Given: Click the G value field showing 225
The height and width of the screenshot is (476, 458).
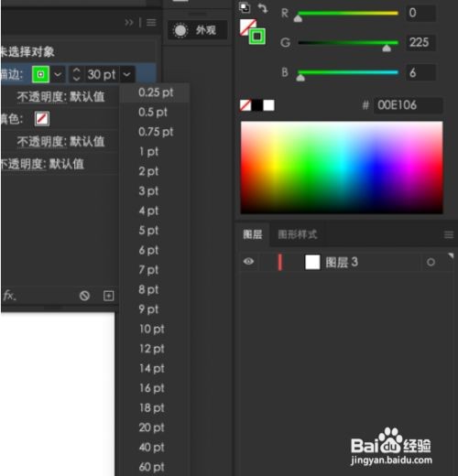Looking at the screenshot, I should 420,42.
